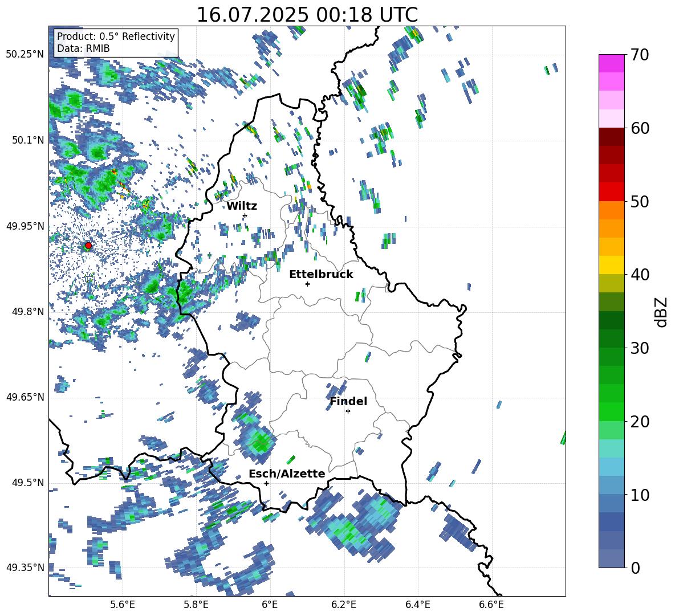This screenshot has height=616, width=675.
Task: Click the 49.5°N latitude label
Action: 27,483
